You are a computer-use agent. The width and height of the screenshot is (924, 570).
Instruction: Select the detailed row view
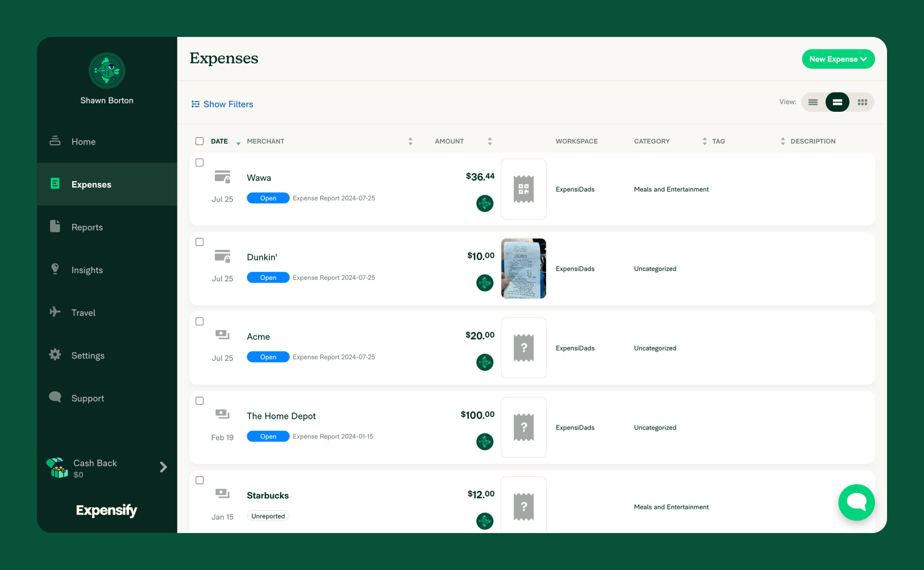click(837, 102)
